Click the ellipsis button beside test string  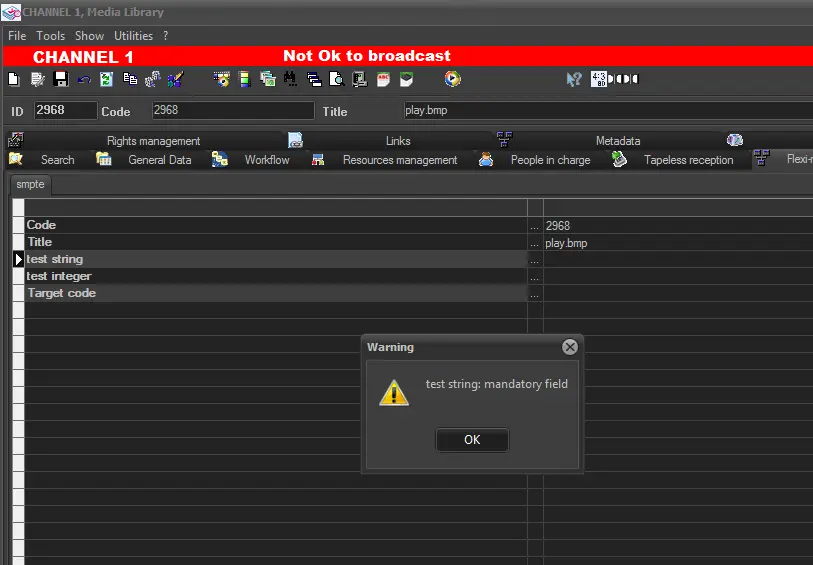pyautogui.click(x=534, y=260)
